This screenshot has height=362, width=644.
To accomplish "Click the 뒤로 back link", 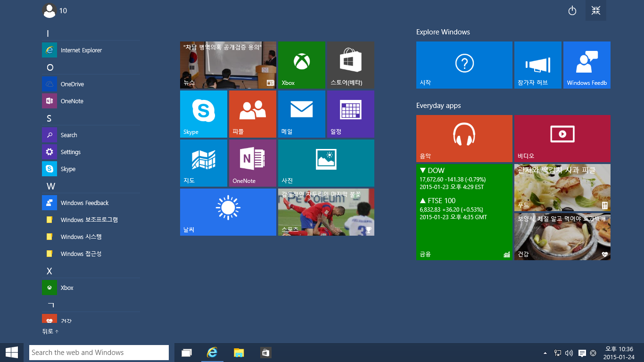I will (50, 331).
